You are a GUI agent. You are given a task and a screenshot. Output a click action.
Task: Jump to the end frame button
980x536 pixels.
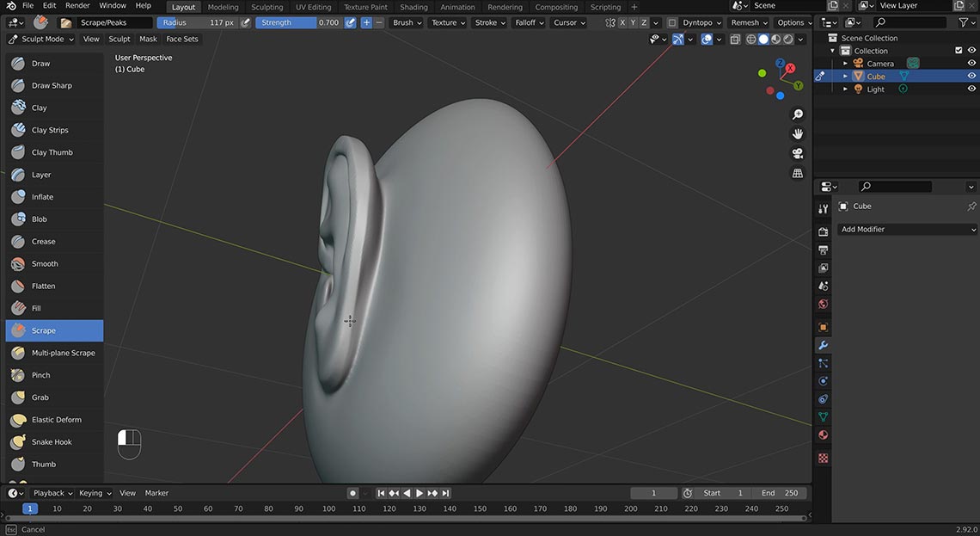pyautogui.click(x=445, y=493)
